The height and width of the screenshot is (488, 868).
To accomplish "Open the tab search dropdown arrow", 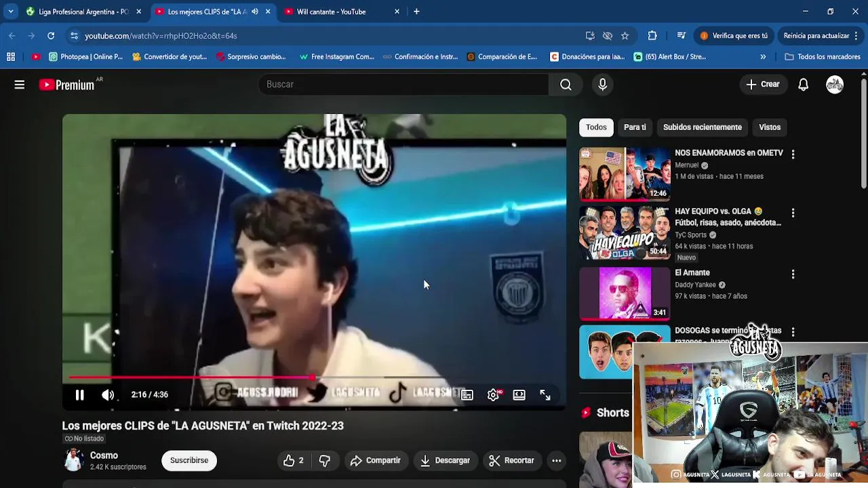I will click(x=10, y=12).
